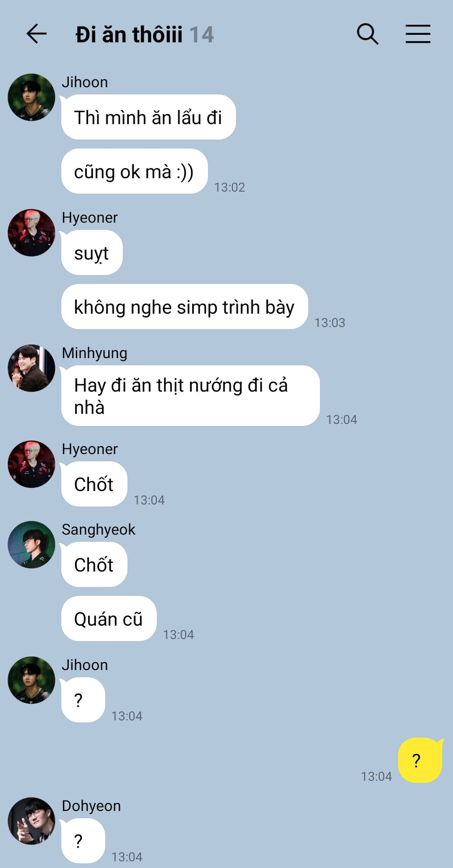This screenshot has height=868, width=453.
Task: Select the 'Quán cũ' message bubble
Action: (x=109, y=618)
